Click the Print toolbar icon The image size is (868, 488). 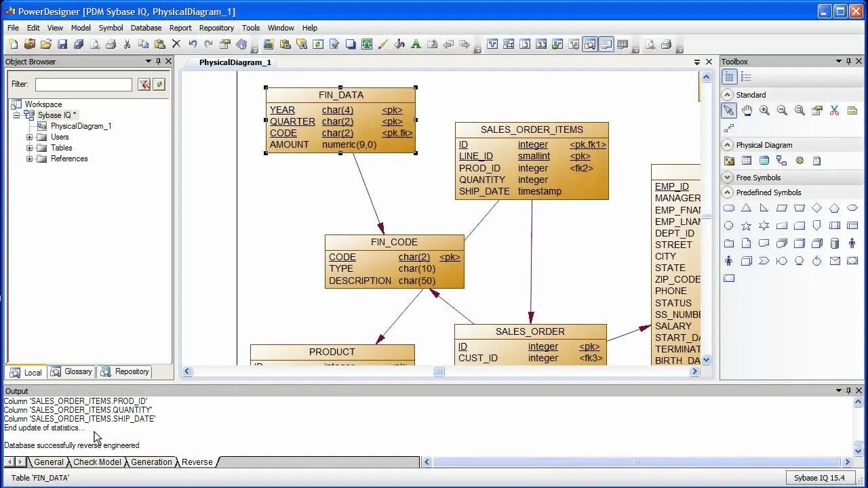click(x=111, y=45)
